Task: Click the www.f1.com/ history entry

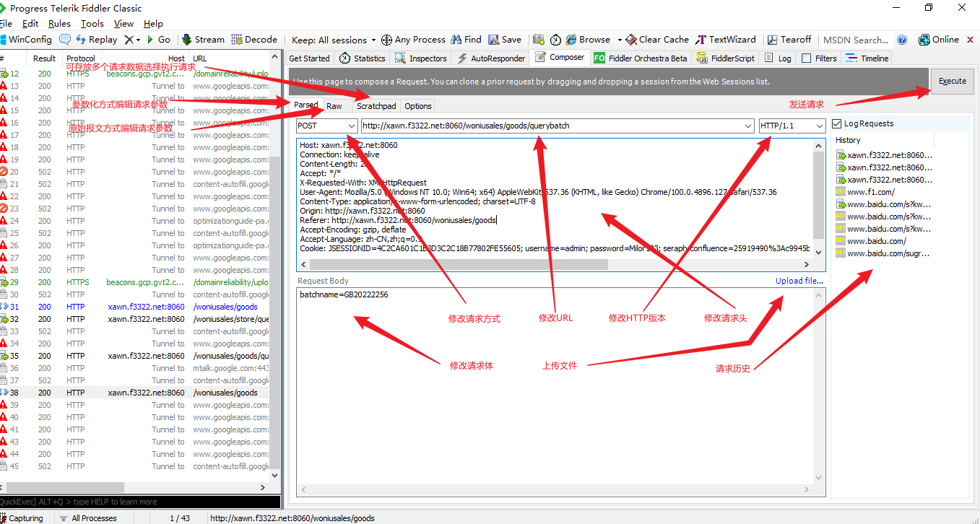Action: coord(870,192)
